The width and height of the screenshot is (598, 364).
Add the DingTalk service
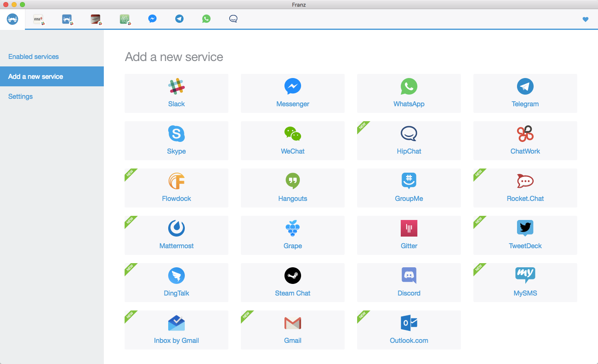pos(176,283)
